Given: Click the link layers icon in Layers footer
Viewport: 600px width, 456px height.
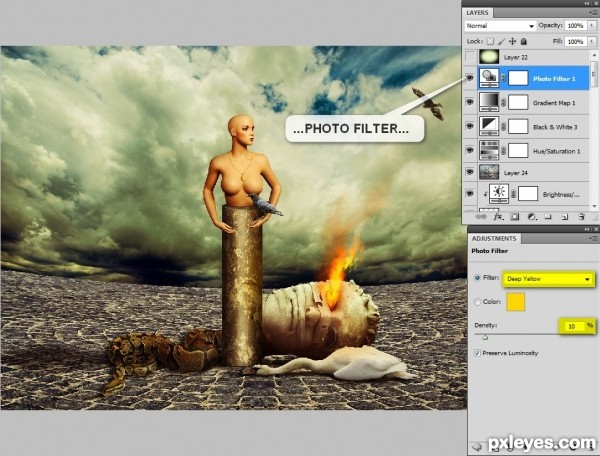Looking at the screenshot, I should tap(481, 217).
